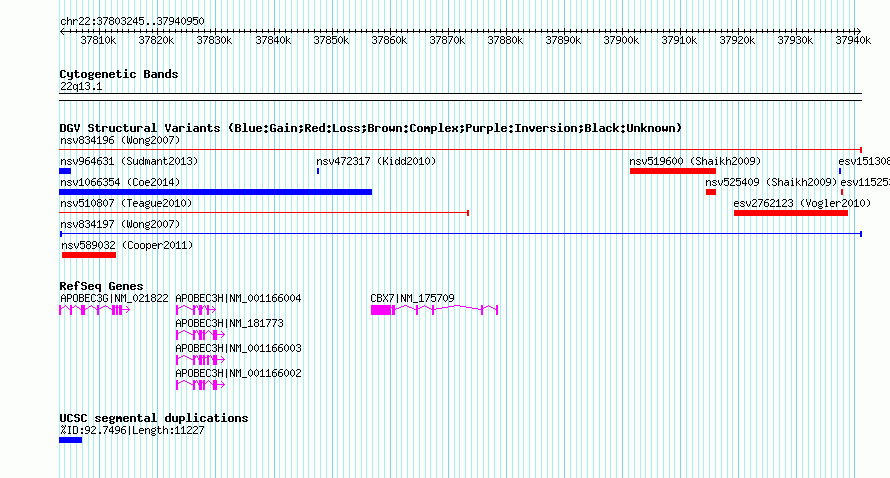
Task: Select the 37940k ruler tick label
Action: [x=853, y=40]
